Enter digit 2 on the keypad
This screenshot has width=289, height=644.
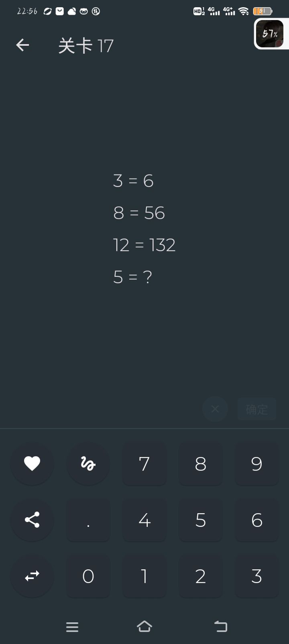click(x=201, y=576)
